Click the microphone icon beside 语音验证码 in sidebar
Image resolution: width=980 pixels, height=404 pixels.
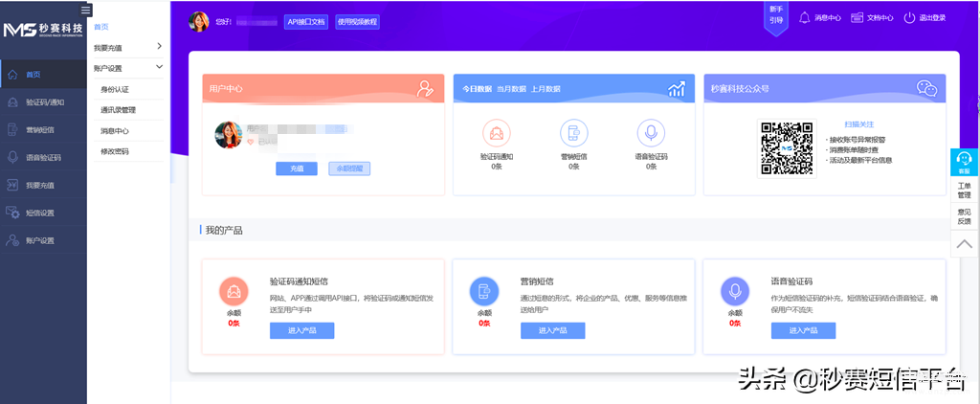coord(12,158)
